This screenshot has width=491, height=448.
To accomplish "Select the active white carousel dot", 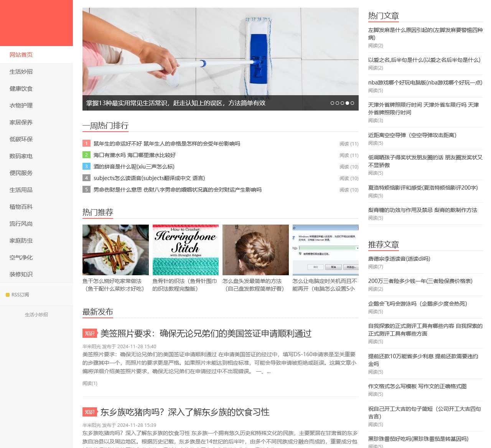I will tap(347, 103).
